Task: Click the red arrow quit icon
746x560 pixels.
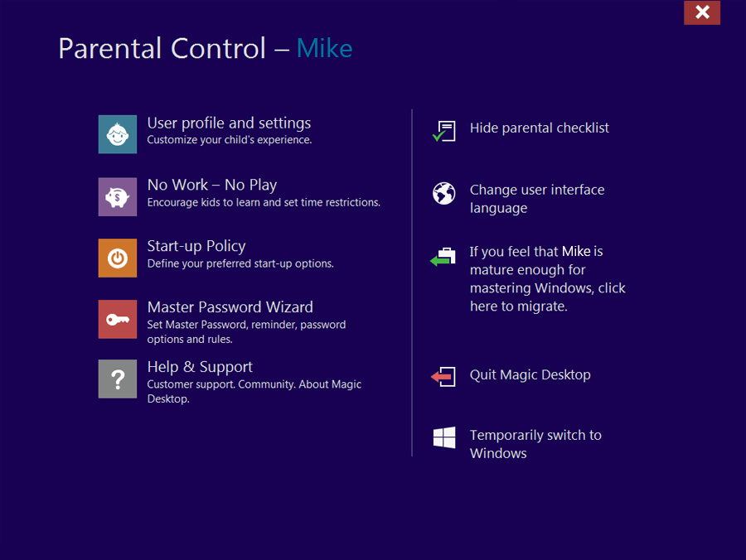Action: point(443,377)
